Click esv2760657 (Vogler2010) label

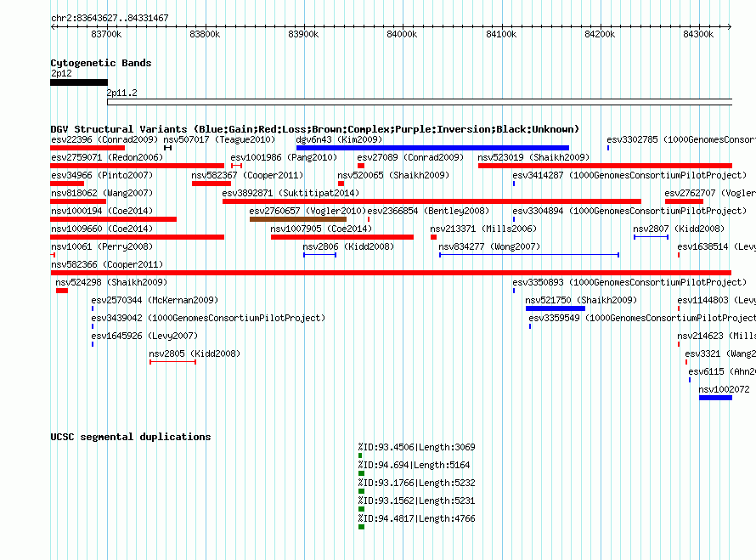click(x=307, y=211)
